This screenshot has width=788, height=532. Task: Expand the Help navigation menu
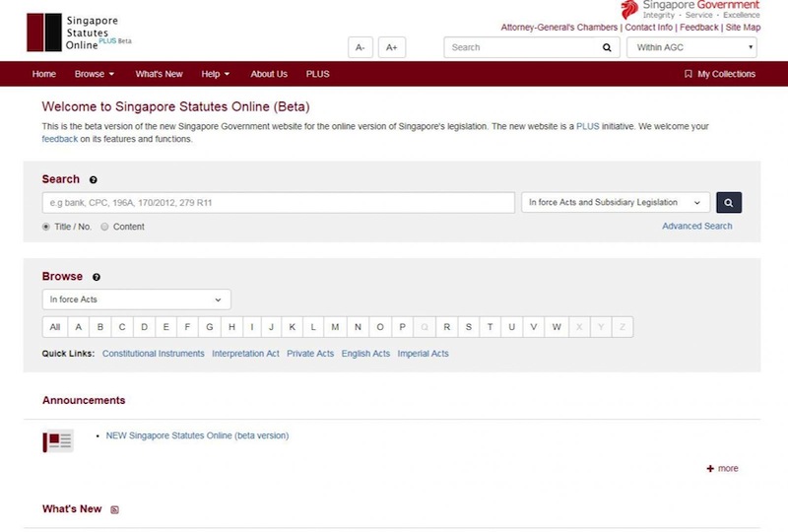215,74
